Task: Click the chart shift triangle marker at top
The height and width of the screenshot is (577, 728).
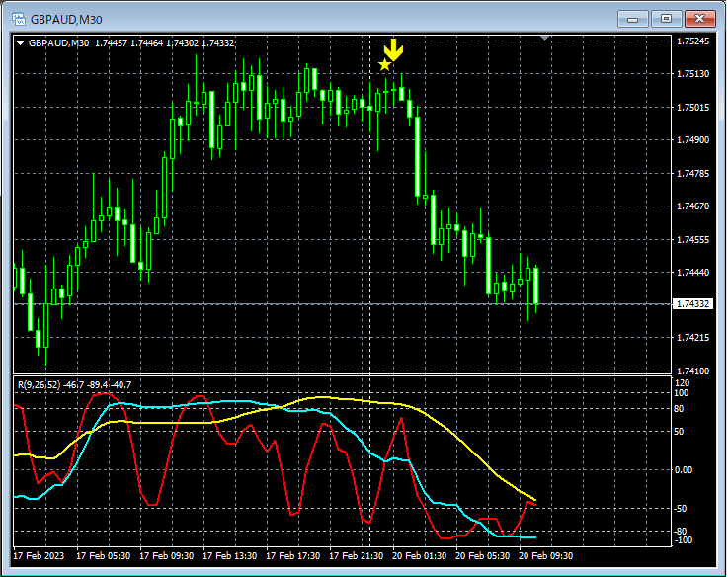Action: coord(545,38)
